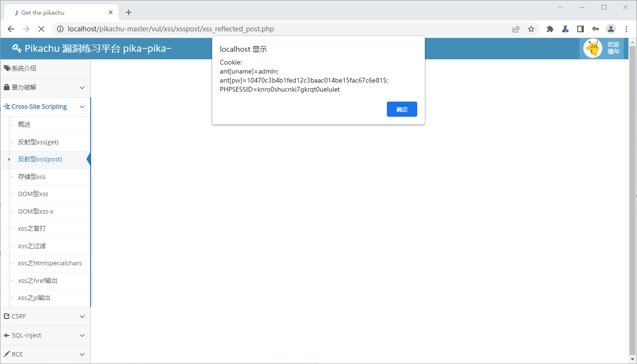Open Chrome three-dot menu
The image size is (637, 364).
pos(626,29)
